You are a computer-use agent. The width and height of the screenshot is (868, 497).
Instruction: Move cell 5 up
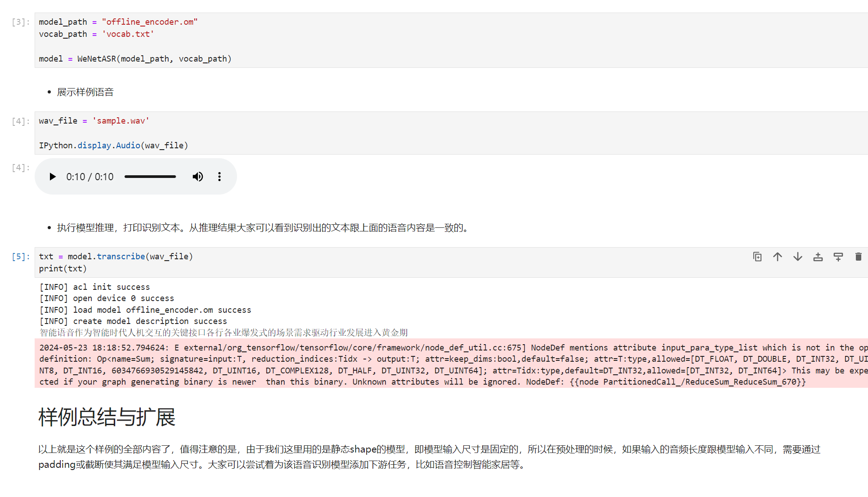point(778,257)
